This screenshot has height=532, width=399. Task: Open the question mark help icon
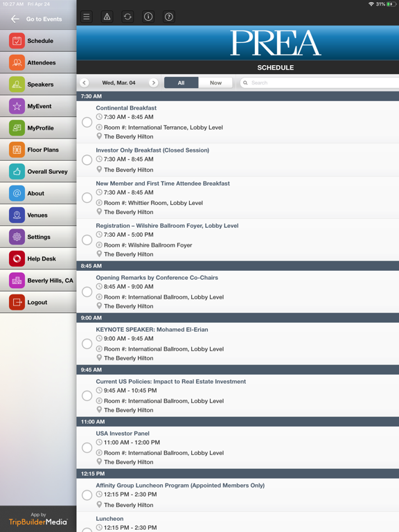pos(169,17)
